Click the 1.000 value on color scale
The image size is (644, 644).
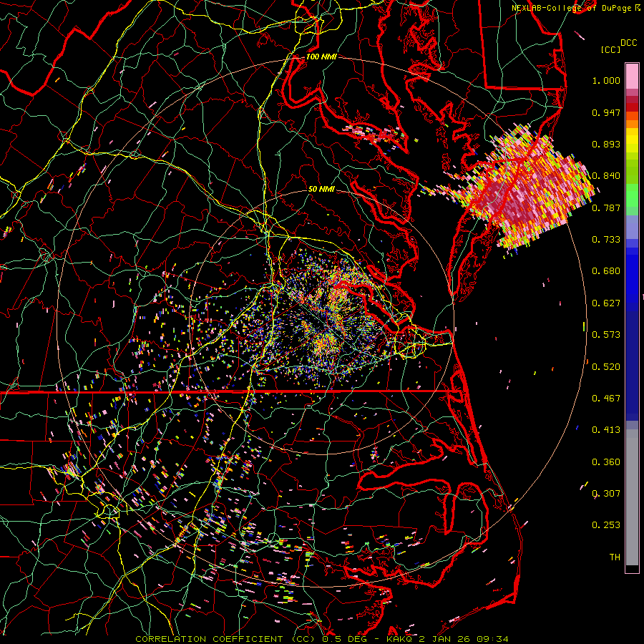pyautogui.click(x=606, y=80)
